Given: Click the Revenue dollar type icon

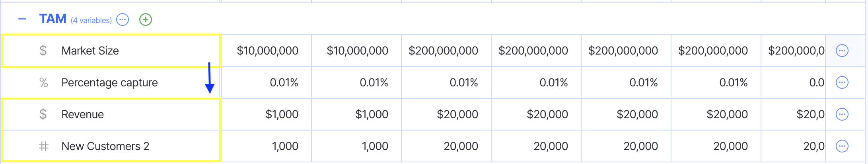Looking at the screenshot, I should [43, 114].
